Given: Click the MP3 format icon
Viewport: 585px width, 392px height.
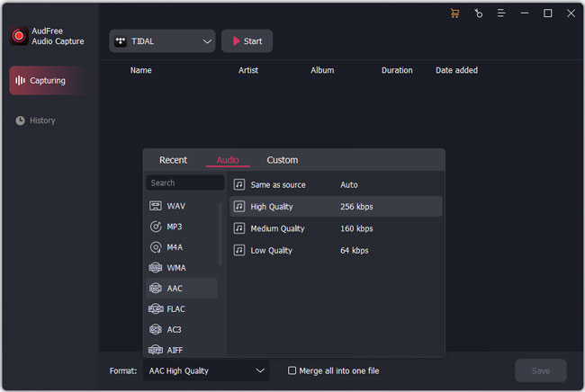Looking at the screenshot, I should tap(155, 227).
